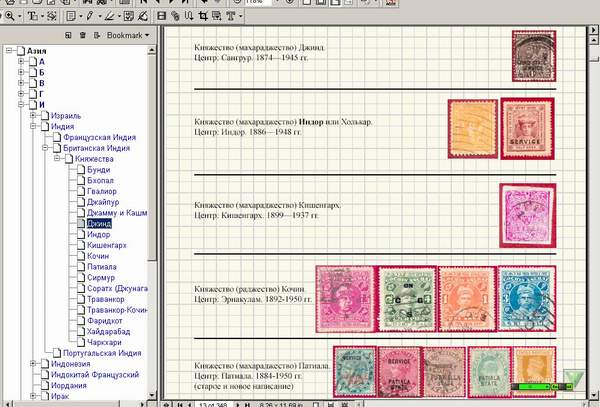The height and width of the screenshot is (407, 600).
Task: Select the Crop tool
Action: click(203, 16)
